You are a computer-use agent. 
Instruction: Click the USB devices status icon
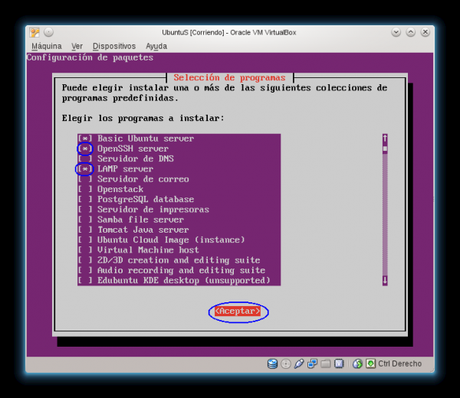299,364
